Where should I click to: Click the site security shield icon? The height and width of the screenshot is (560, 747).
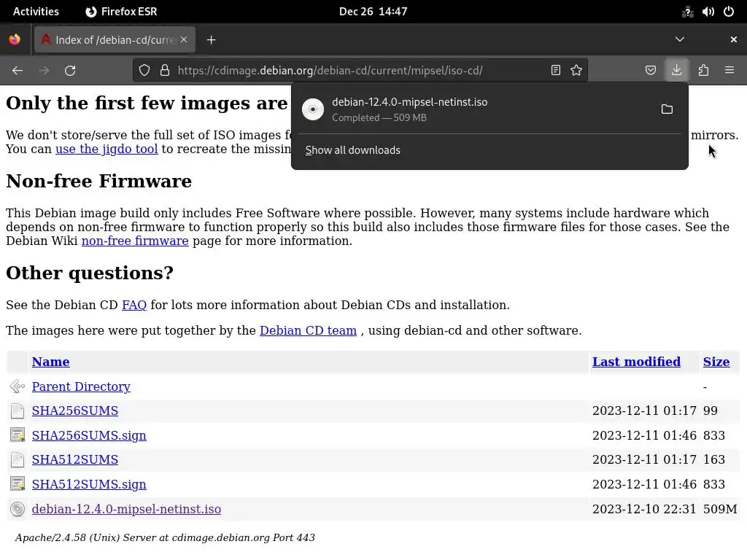144,71
